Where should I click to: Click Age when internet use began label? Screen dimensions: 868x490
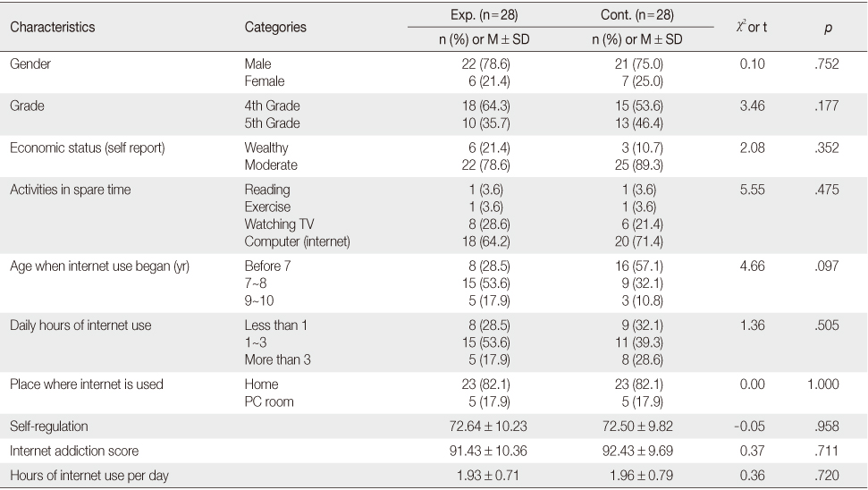tap(99, 266)
